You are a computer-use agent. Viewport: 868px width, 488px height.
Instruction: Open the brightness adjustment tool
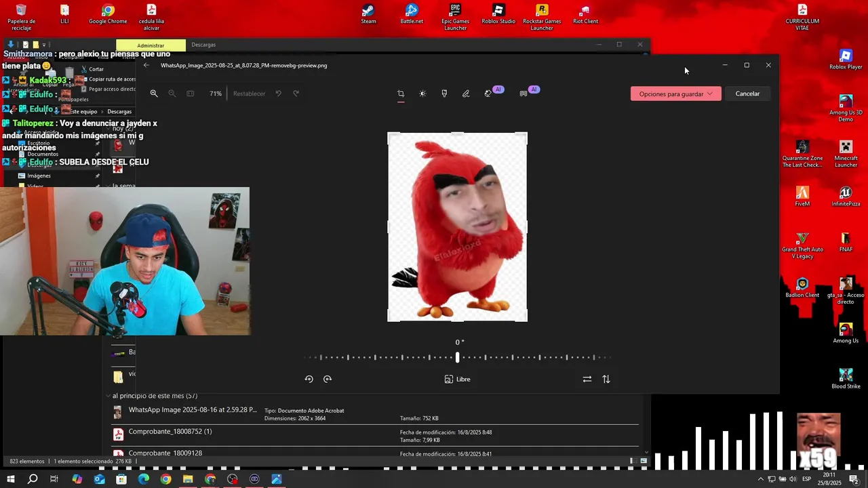[x=422, y=94]
